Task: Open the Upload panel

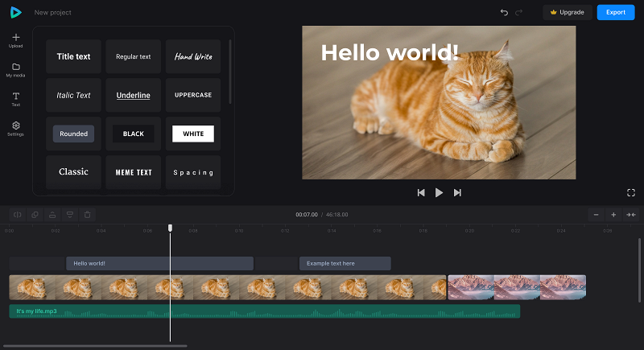Action: pyautogui.click(x=15, y=40)
